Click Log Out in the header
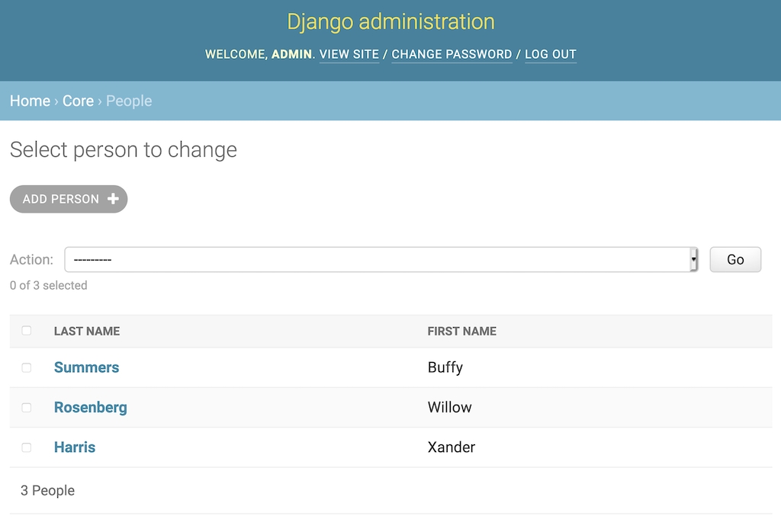 coord(550,54)
